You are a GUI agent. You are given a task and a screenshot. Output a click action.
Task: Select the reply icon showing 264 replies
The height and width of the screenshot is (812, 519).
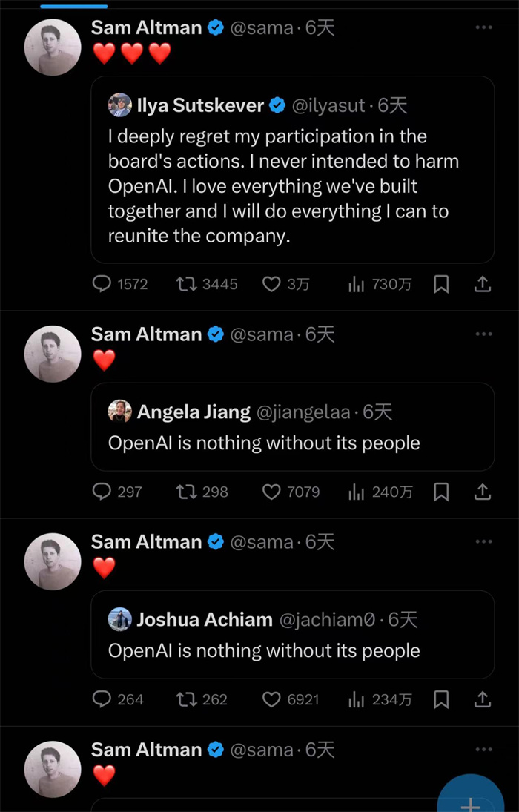click(102, 699)
